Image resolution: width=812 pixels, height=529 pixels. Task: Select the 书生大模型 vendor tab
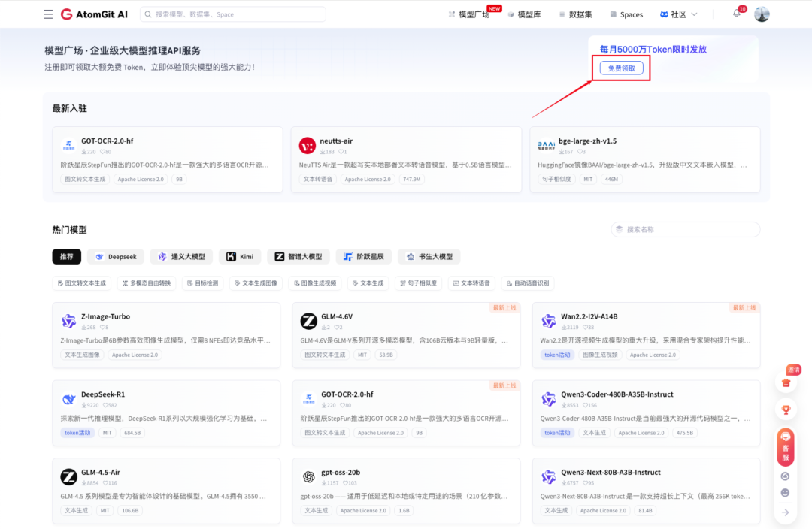click(x=429, y=257)
